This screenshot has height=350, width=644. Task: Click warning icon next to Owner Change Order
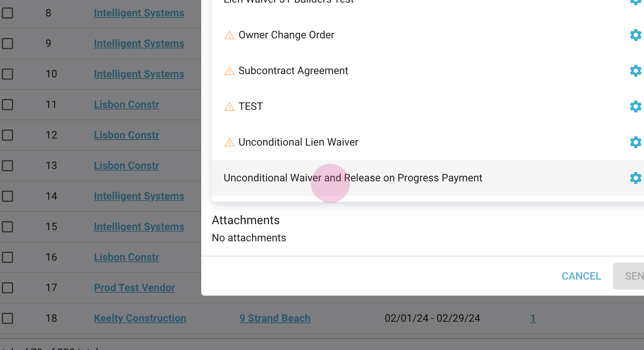[230, 35]
